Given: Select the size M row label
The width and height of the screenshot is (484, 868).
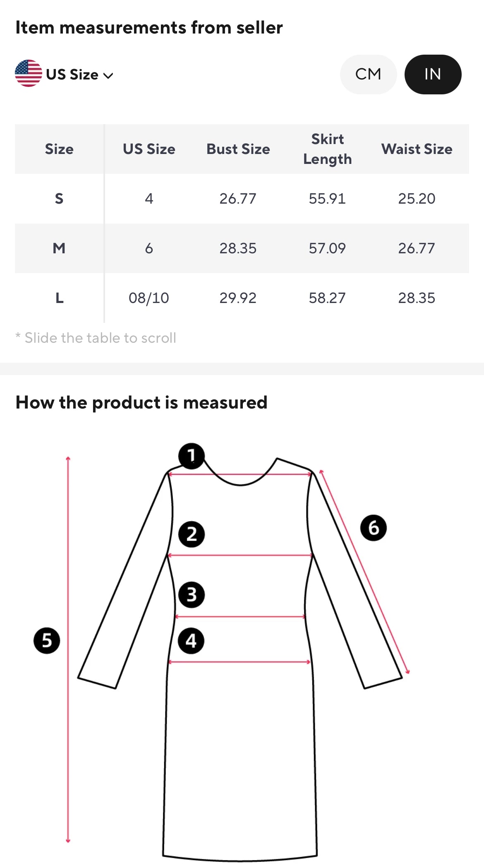Looking at the screenshot, I should click(59, 248).
